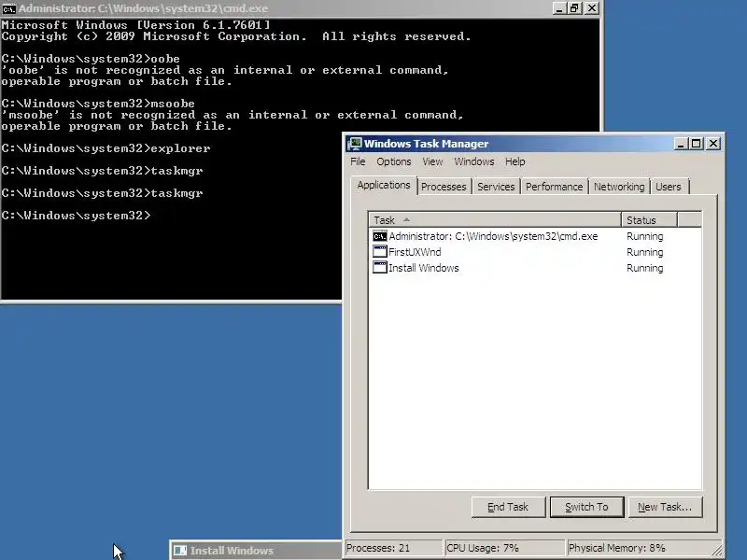747x560 pixels.
Task: Select the Install Windows task name
Action: pyautogui.click(x=424, y=268)
